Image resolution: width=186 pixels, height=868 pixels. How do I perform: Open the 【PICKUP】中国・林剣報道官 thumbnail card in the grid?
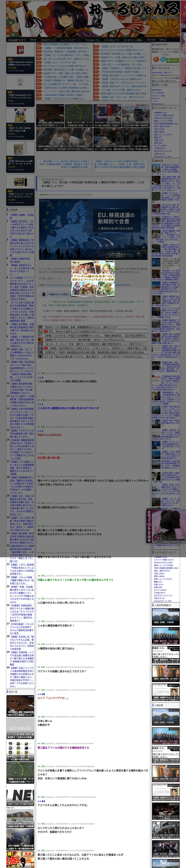coord(107,116)
